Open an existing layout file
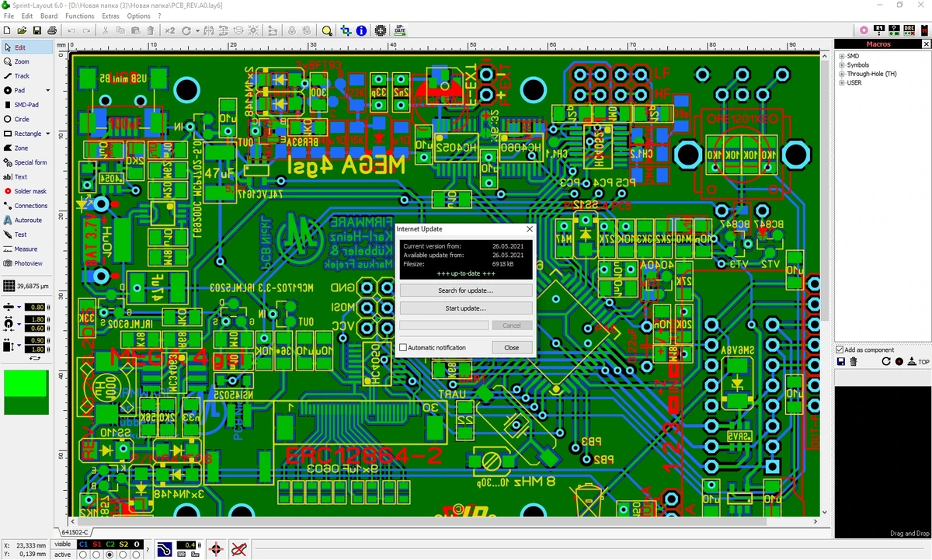The width and height of the screenshot is (932, 560). [x=22, y=30]
